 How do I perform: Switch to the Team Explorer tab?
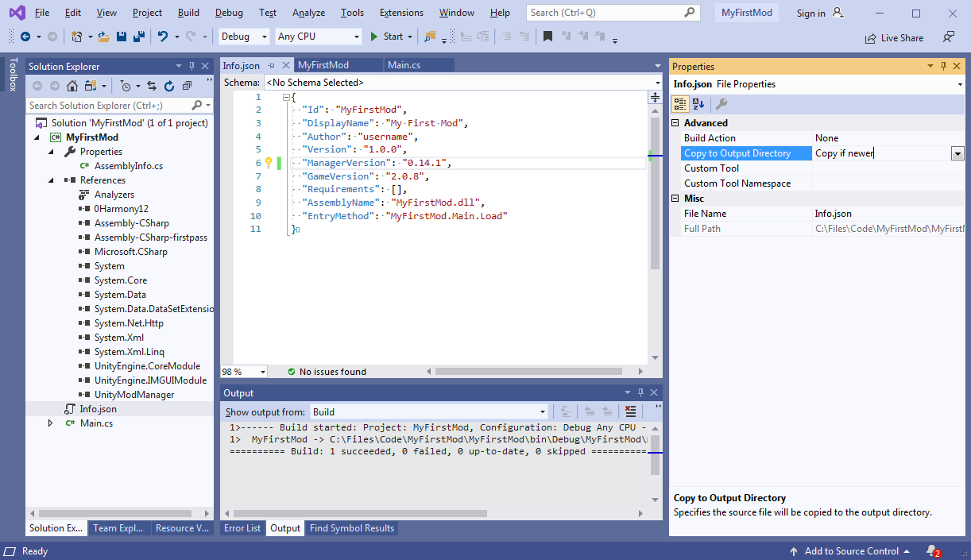118,528
